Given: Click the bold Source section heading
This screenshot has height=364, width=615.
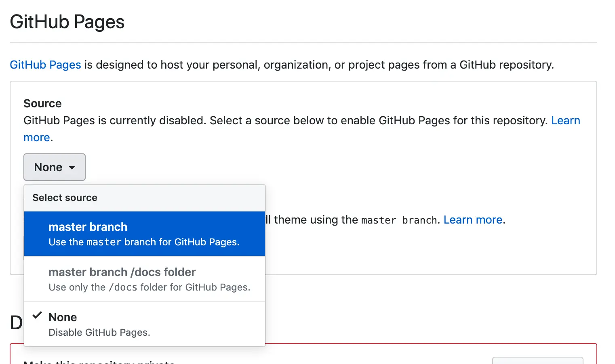Looking at the screenshot, I should [x=42, y=103].
